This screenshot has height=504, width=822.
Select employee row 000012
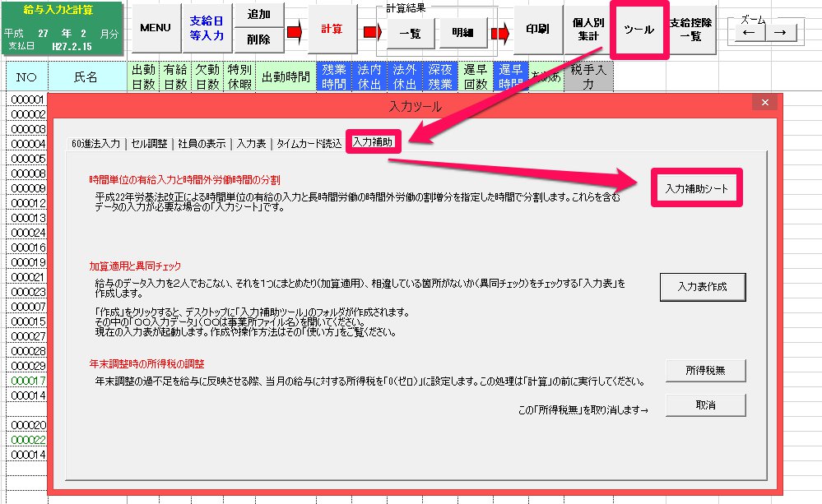point(27,203)
